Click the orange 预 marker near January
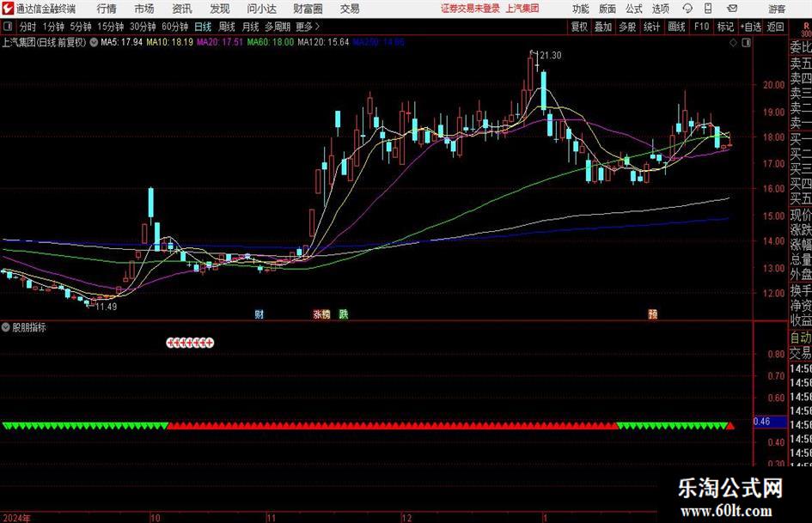The width and height of the screenshot is (812, 523). 652,313
